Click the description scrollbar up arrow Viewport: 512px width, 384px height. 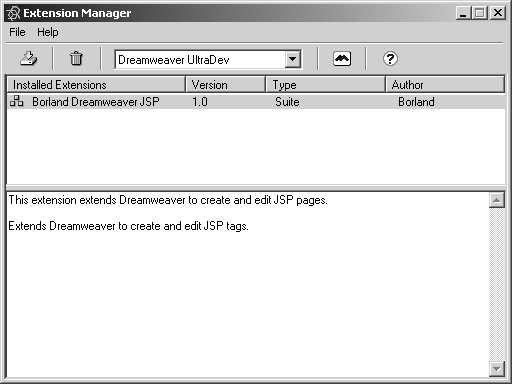pos(497,200)
